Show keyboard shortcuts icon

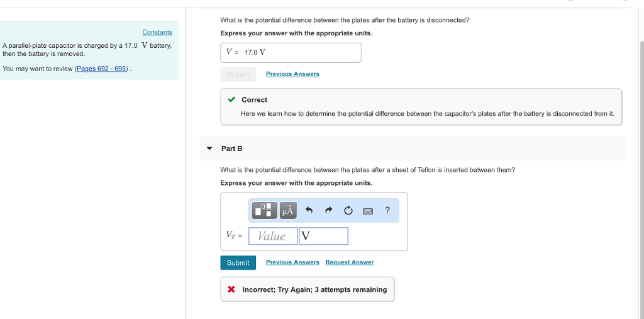[368, 211]
